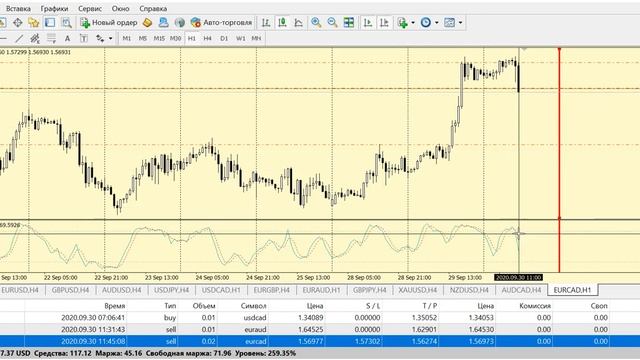
Task: Open the Графики menu
Action: (54, 9)
